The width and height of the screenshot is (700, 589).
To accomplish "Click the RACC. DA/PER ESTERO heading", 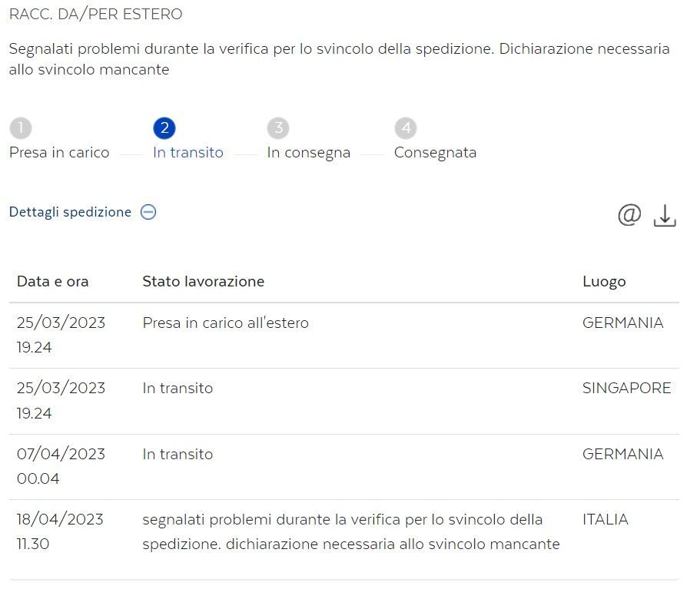I will tap(96, 15).
